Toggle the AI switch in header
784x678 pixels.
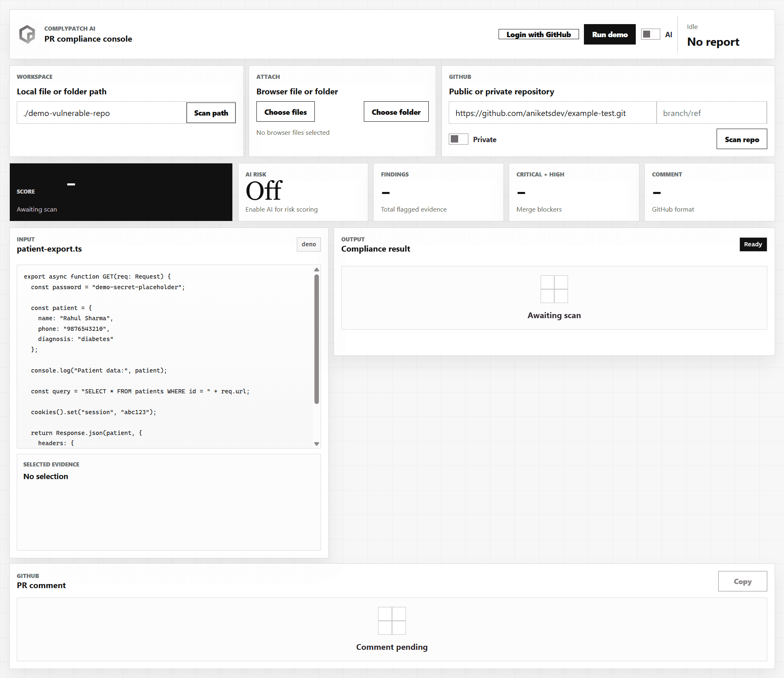click(x=650, y=34)
